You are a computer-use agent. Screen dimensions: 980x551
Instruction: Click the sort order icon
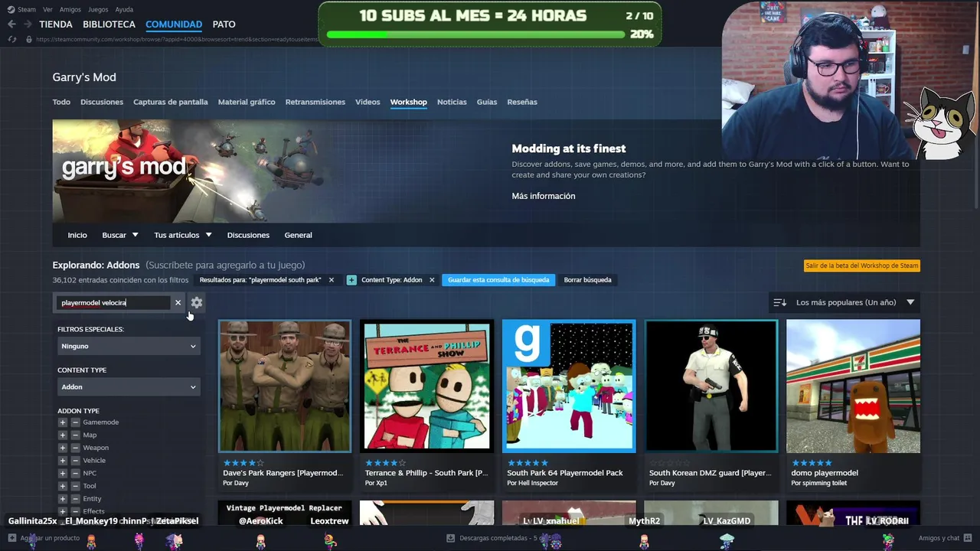pos(779,302)
